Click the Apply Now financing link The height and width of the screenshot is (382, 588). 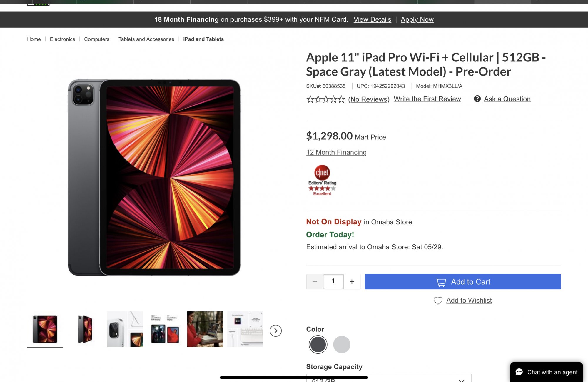click(417, 19)
